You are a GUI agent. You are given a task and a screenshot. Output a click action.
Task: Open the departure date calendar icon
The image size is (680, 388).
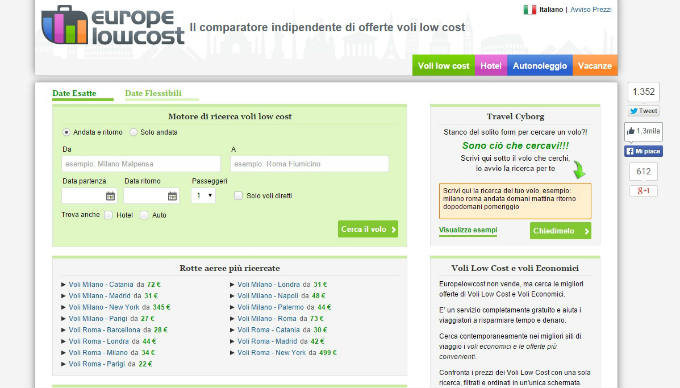point(111,196)
